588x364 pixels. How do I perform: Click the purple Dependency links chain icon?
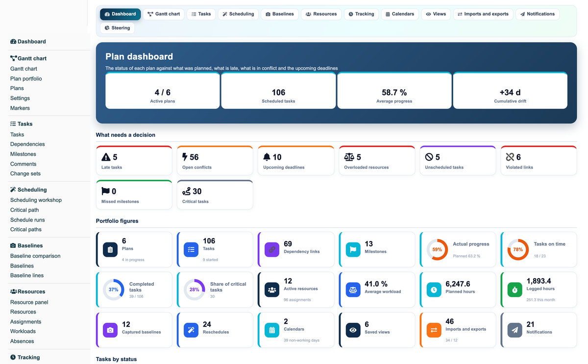pyautogui.click(x=272, y=249)
